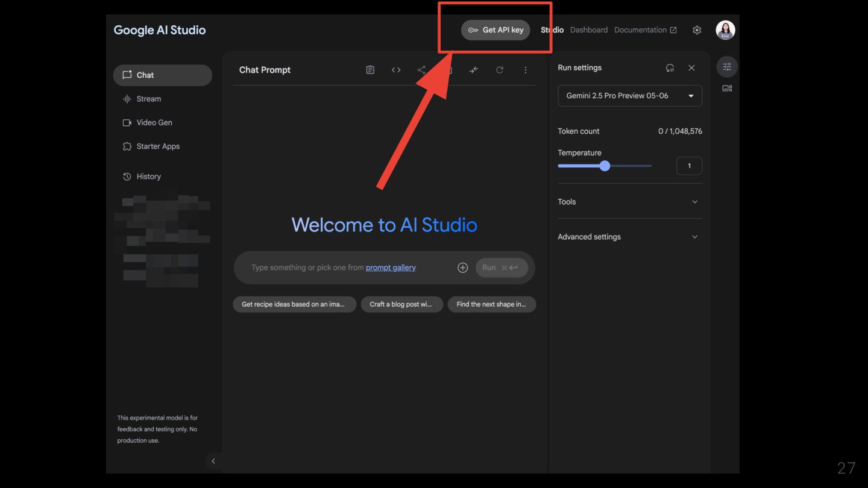The image size is (868, 488).
Task: Click the Get code icon
Action: 396,70
